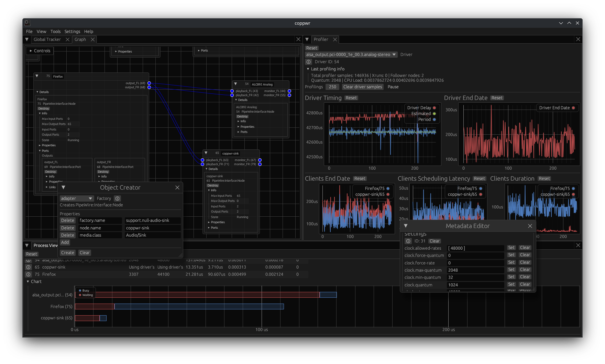The image size is (605, 364).
Task: Click the Profilings 250 value slider
Action: 332,87
